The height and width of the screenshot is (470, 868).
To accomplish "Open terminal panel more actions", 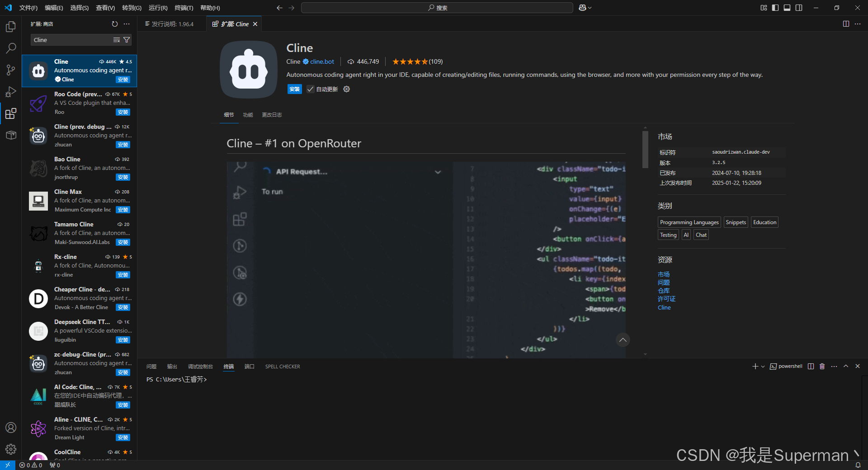I will point(834,366).
